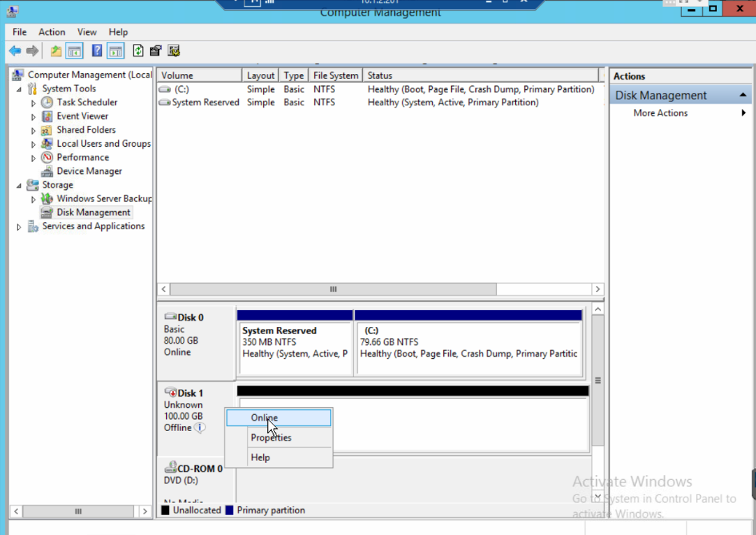Expand the Shared Folders node
Screen dimensions: 756x535
(34, 130)
